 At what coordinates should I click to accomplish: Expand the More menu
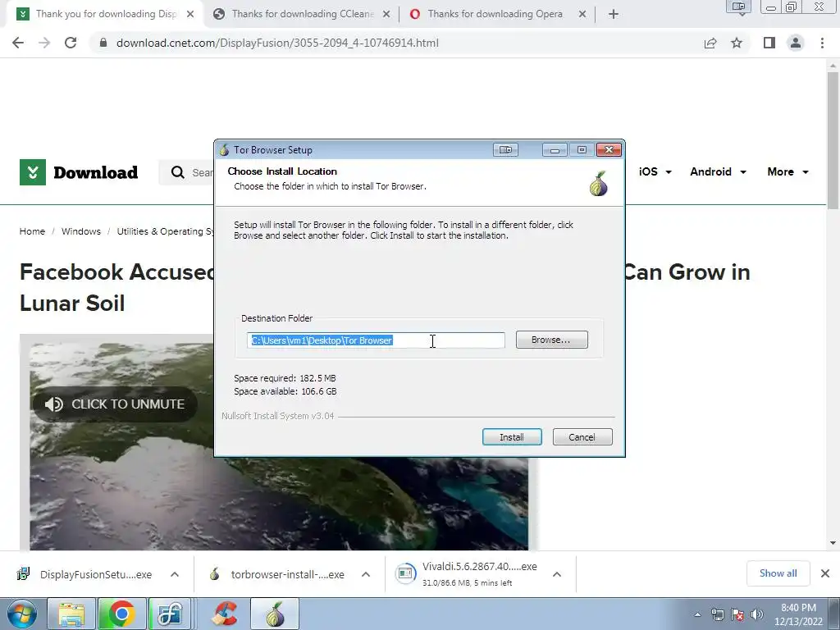787,171
